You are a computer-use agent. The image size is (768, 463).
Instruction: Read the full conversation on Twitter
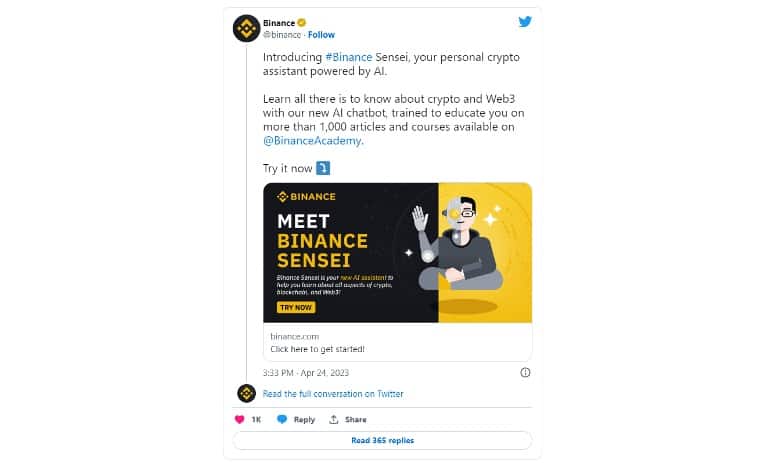coord(333,394)
